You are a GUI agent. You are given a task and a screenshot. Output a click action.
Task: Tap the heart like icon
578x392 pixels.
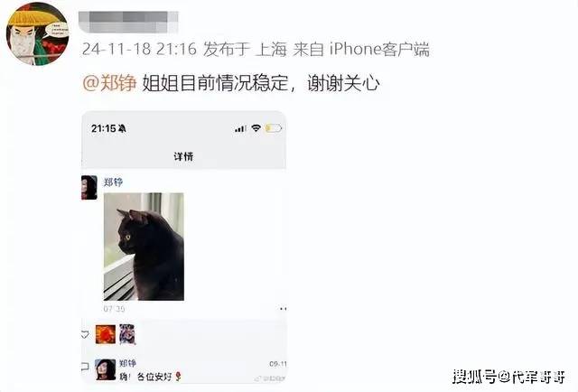point(85,334)
